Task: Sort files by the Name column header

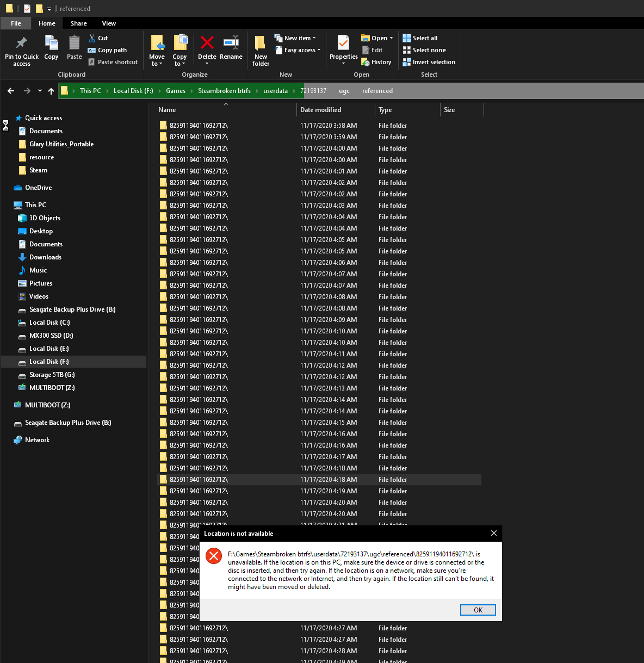Action: pyautogui.click(x=167, y=109)
